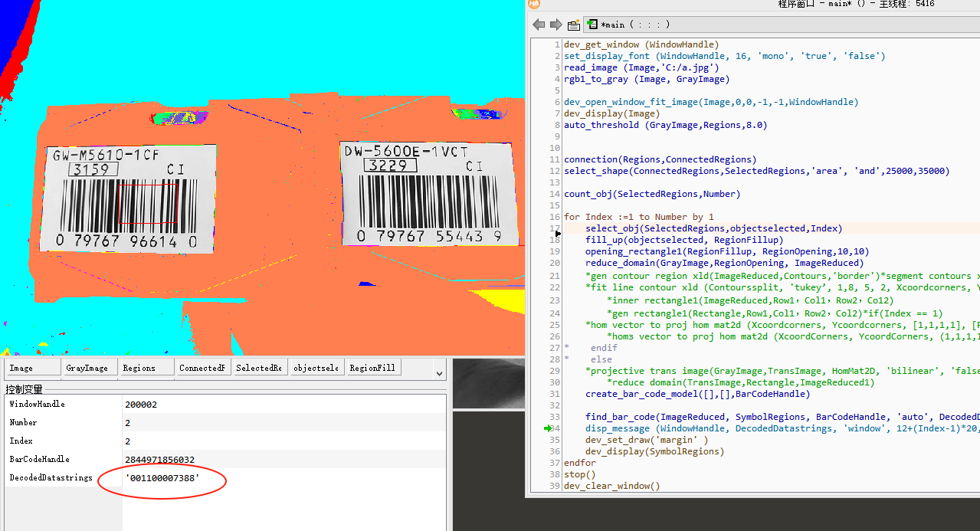The height and width of the screenshot is (531, 980).
Task: Click the green program counter arrow at line 34
Action: click(x=548, y=429)
